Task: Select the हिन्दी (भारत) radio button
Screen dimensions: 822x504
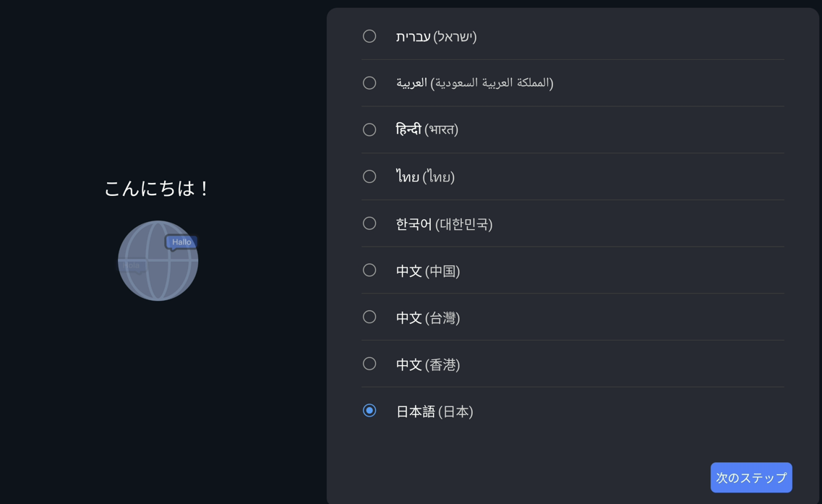Action: tap(369, 130)
